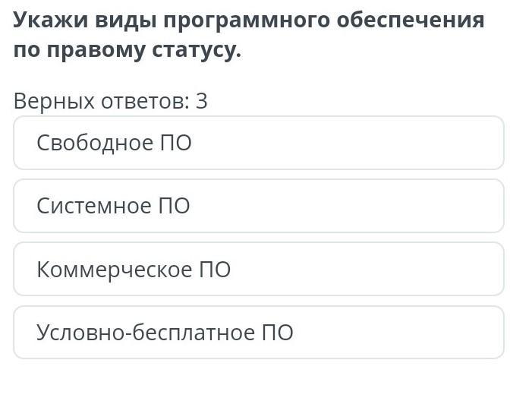Select the Системное ПО answer option
532x401 pixels.
pyautogui.click(x=259, y=206)
